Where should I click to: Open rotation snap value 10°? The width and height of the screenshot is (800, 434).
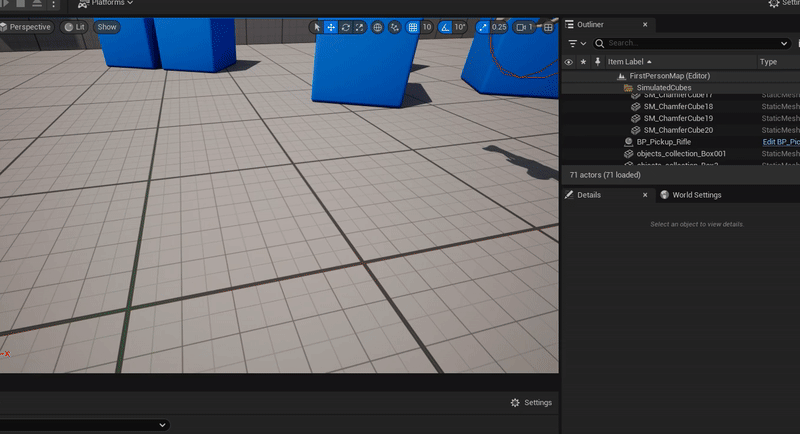pyautogui.click(x=460, y=27)
